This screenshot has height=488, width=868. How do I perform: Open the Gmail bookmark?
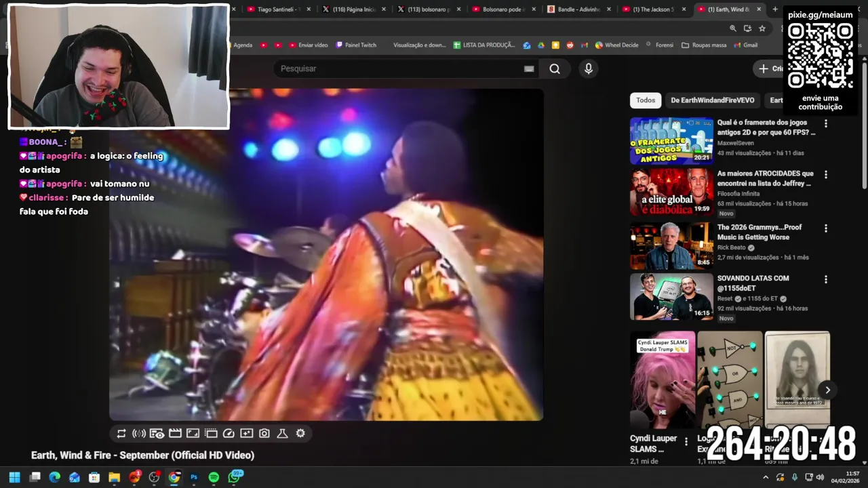pos(745,45)
